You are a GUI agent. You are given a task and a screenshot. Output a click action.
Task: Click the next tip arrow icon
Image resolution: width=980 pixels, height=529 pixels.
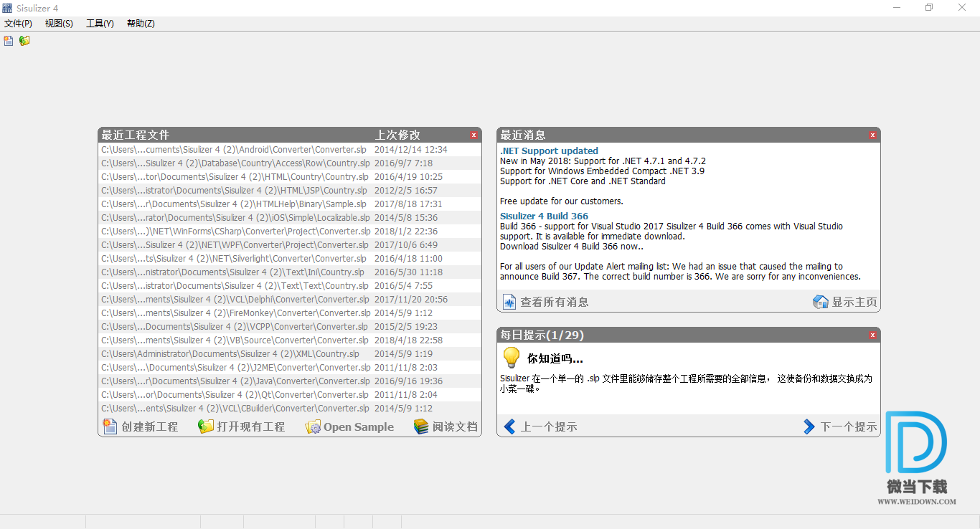pos(809,426)
